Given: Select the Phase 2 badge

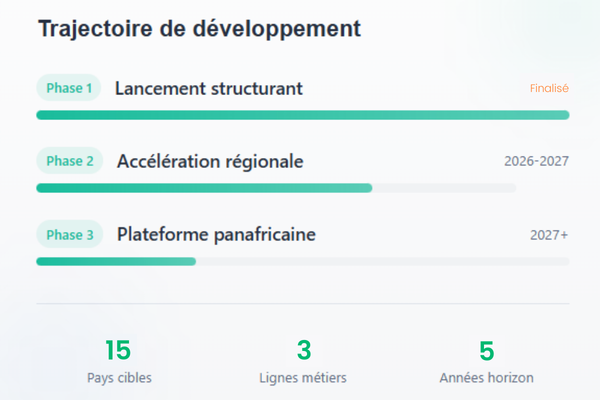Looking at the screenshot, I should [70, 161].
